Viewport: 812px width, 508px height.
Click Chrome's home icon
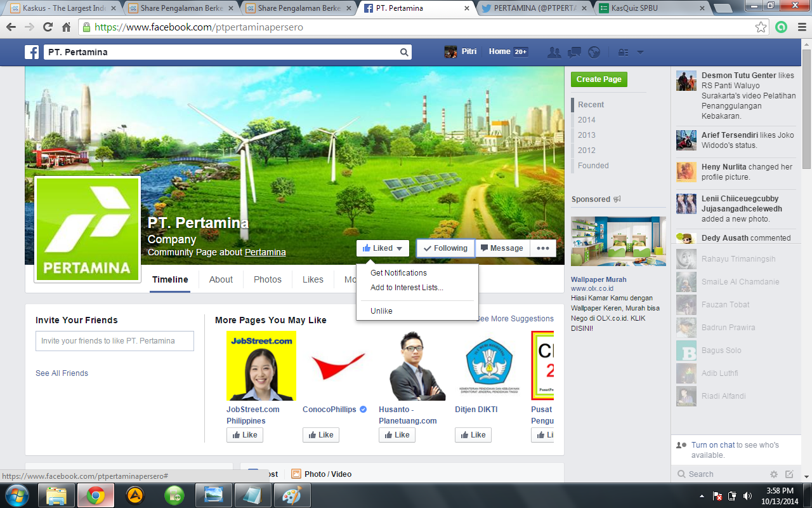[66, 27]
